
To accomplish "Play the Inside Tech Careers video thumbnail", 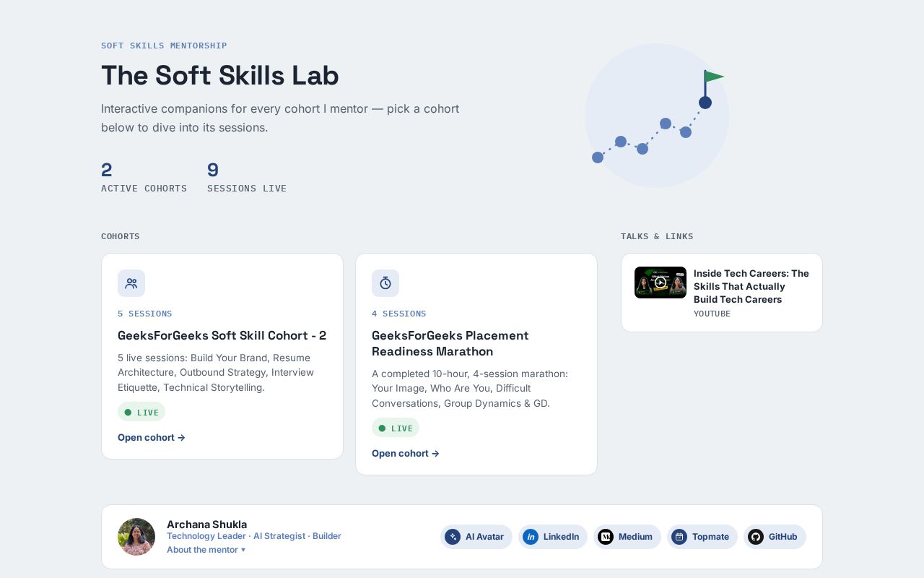I will tap(661, 282).
